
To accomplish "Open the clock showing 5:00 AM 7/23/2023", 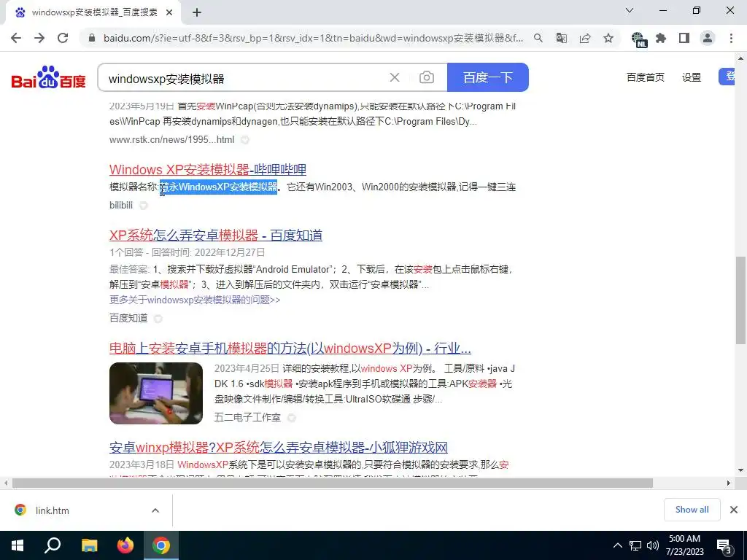I will (684, 545).
